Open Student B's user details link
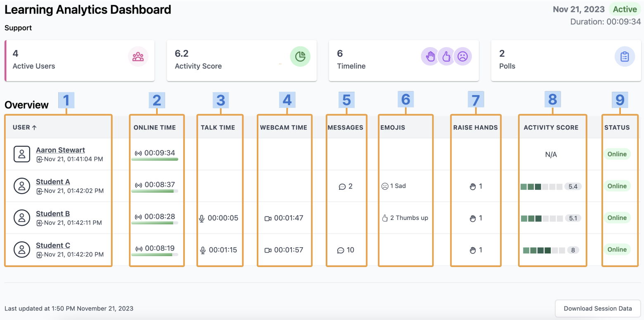Screen dimensions: 644x320 53,214
